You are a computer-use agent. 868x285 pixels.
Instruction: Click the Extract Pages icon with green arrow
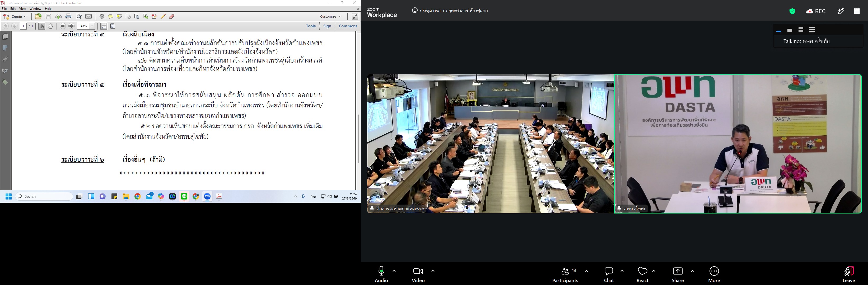click(x=146, y=16)
